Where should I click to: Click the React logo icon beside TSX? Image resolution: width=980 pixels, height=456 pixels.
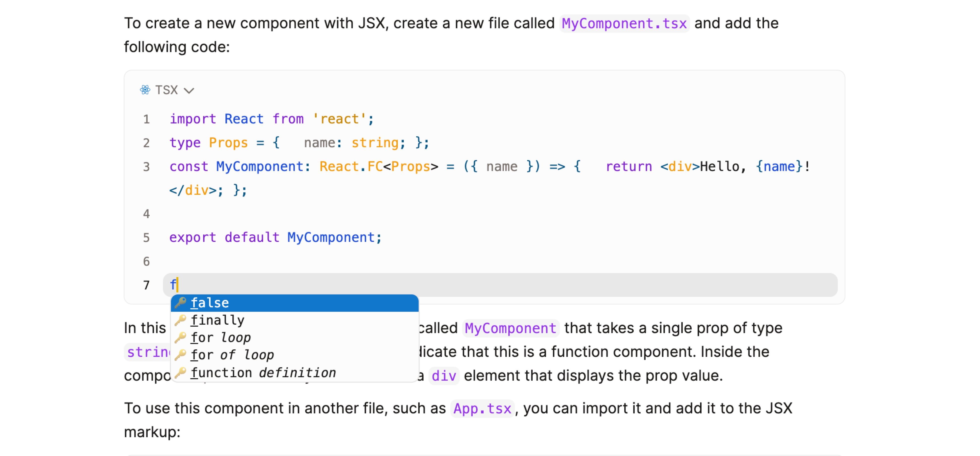[146, 90]
